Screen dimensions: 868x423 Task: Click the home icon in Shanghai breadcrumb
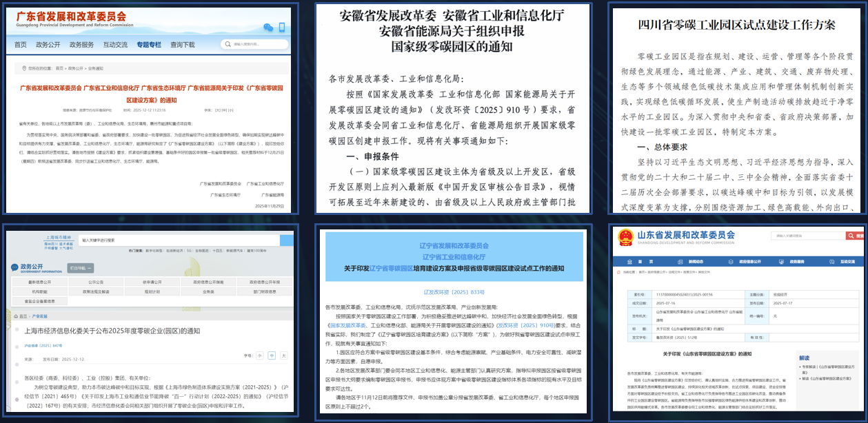pos(15,316)
